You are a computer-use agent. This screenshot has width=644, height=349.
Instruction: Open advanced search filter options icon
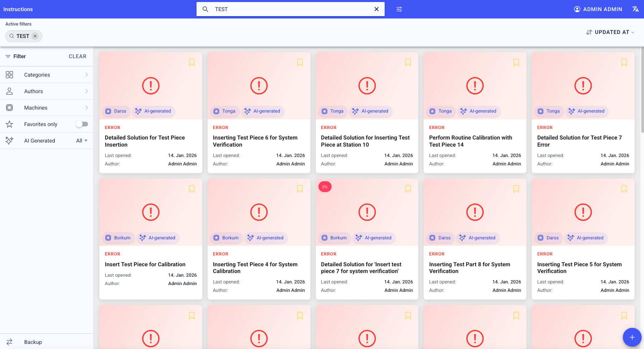tap(399, 9)
